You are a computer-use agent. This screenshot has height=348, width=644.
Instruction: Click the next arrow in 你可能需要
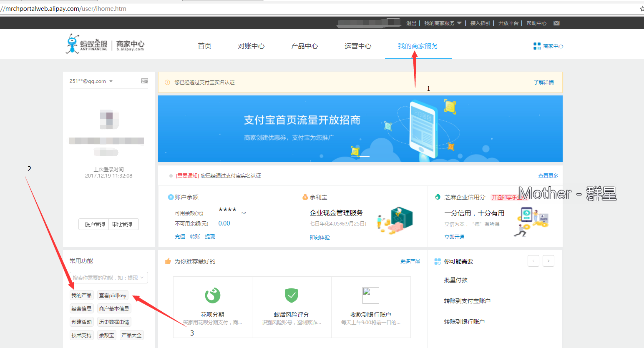pyautogui.click(x=548, y=261)
